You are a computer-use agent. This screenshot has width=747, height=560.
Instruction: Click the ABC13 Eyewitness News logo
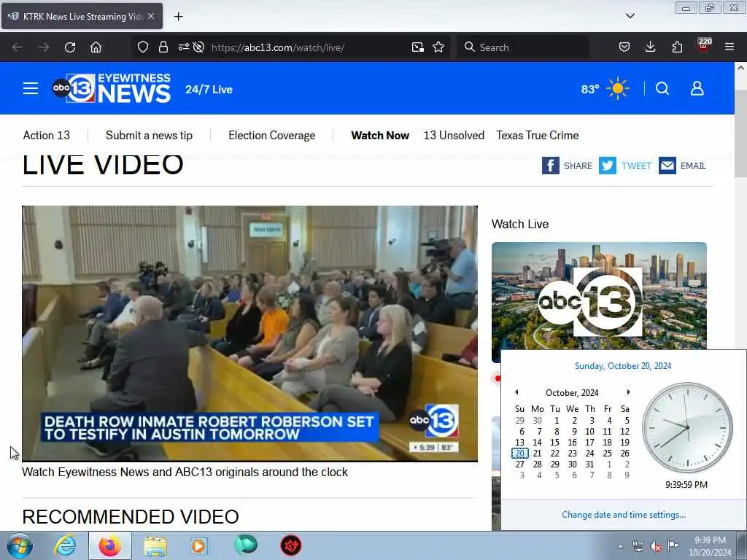pyautogui.click(x=112, y=88)
